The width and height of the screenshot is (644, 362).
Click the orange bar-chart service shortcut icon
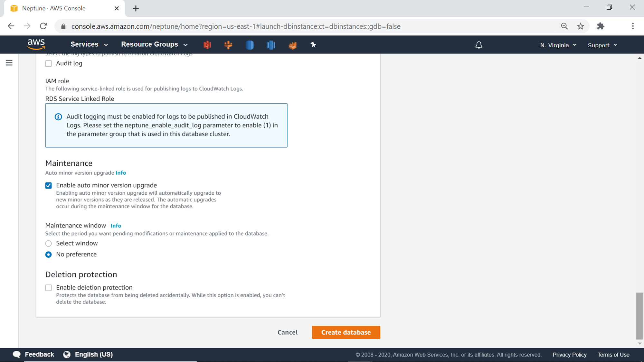(x=292, y=45)
